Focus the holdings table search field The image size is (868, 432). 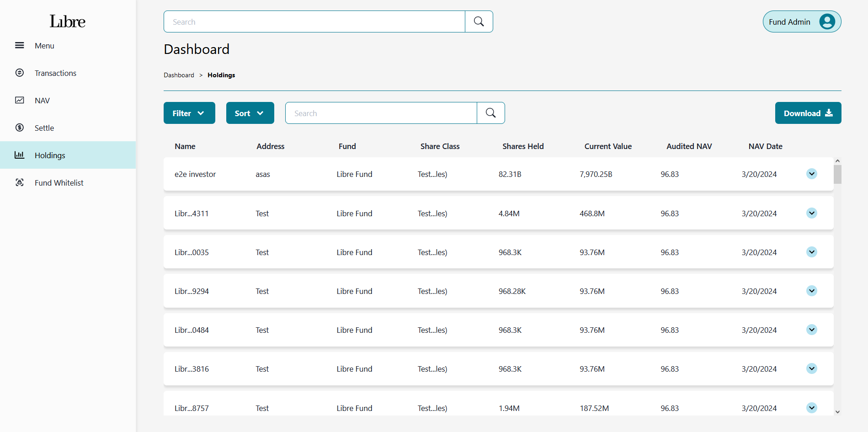381,113
